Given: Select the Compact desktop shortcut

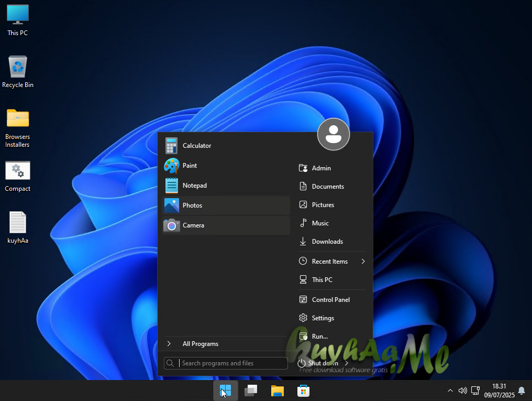Looking at the screenshot, I should pos(18,177).
